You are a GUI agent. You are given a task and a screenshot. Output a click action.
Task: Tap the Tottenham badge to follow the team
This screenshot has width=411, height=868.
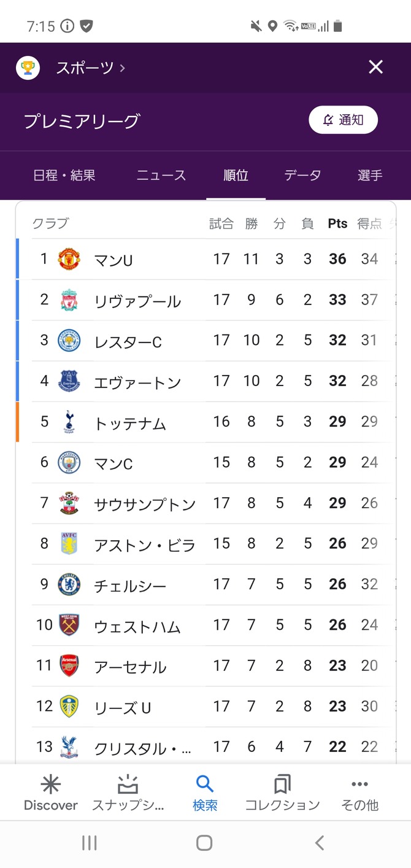67,422
